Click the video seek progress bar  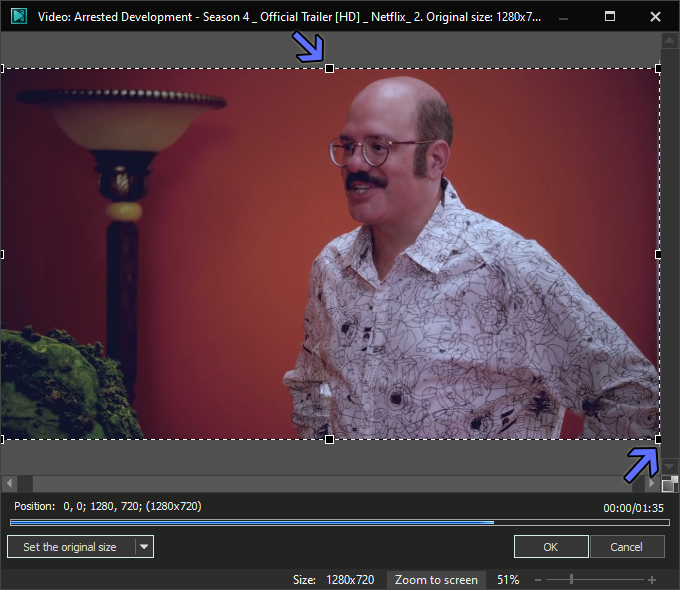tap(340, 523)
